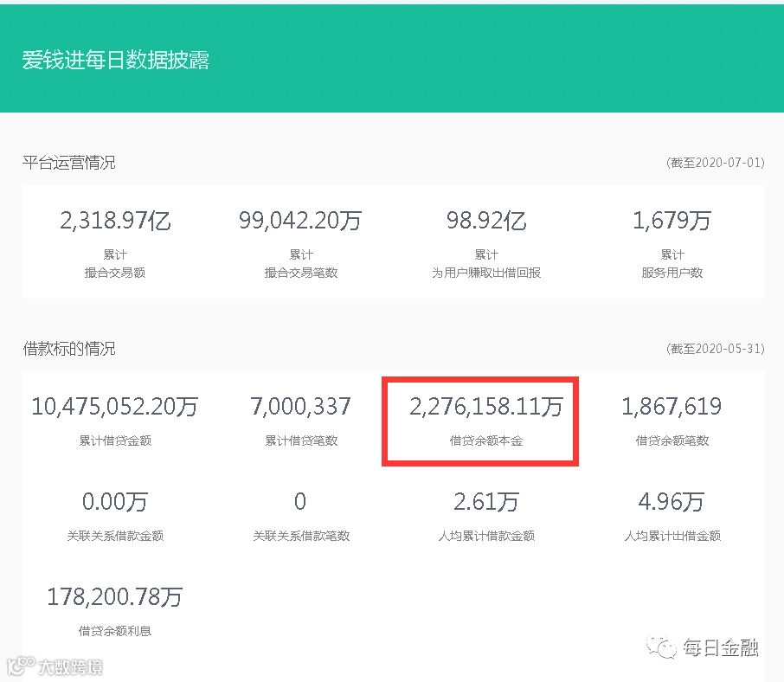Click the 1,867,619 value
The width and height of the screenshot is (784, 682).
tap(672, 407)
